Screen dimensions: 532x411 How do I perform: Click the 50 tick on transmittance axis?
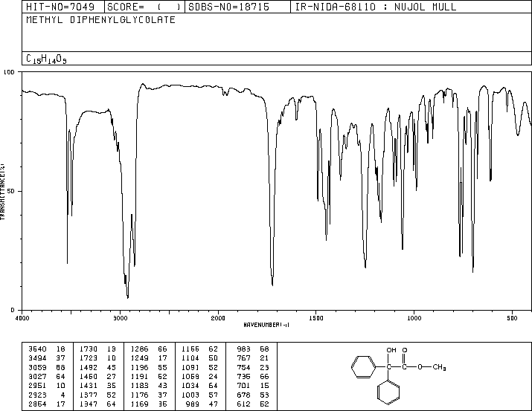coord(11,191)
